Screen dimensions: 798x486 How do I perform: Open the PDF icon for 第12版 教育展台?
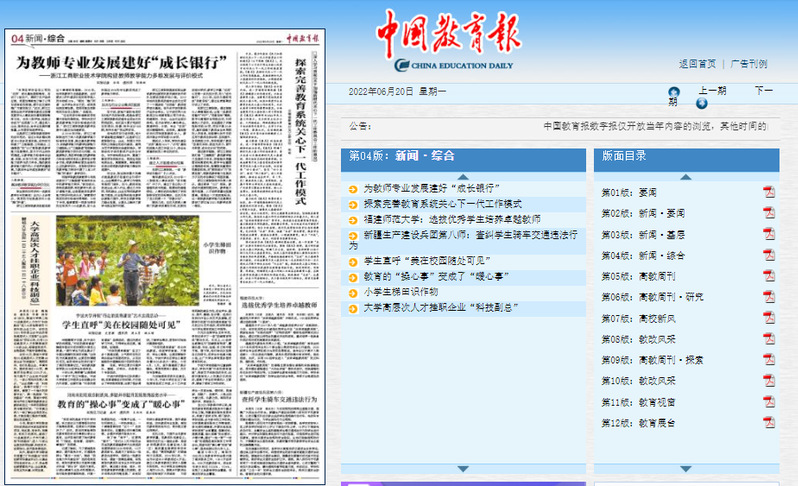769,423
